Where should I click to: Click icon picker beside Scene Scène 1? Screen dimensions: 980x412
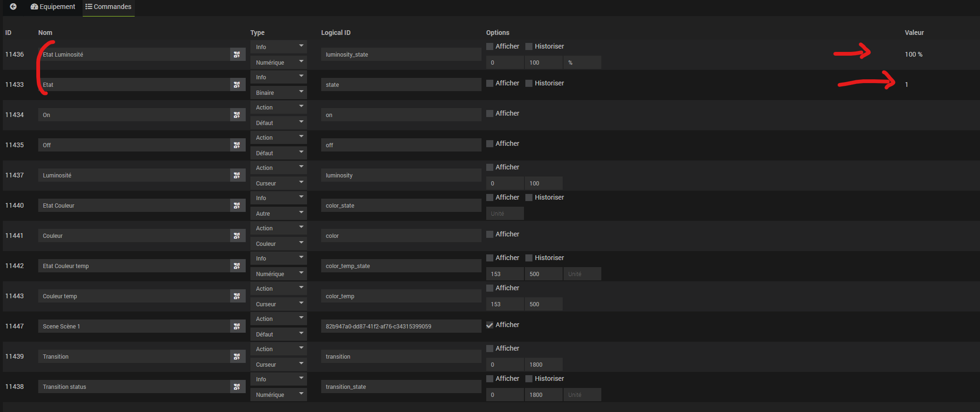point(237,327)
